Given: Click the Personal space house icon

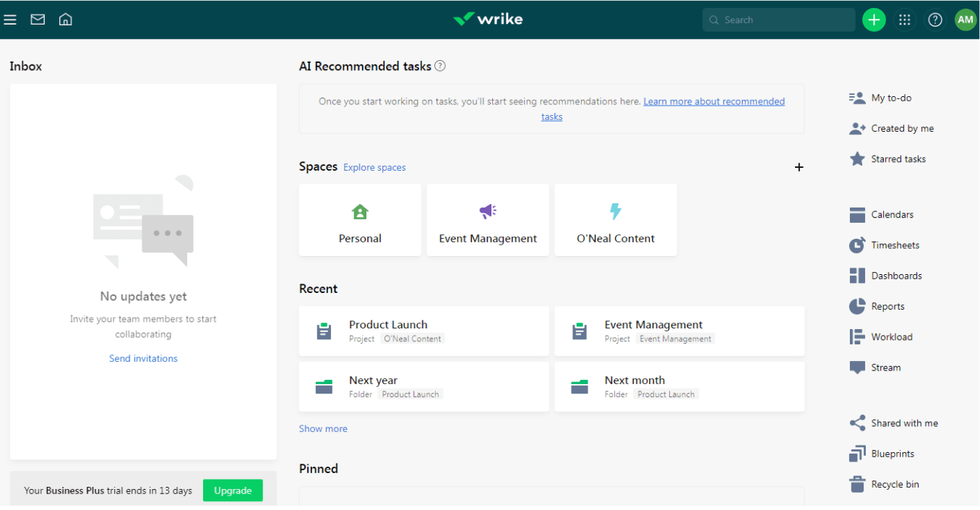Looking at the screenshot, I should point(360,211).
